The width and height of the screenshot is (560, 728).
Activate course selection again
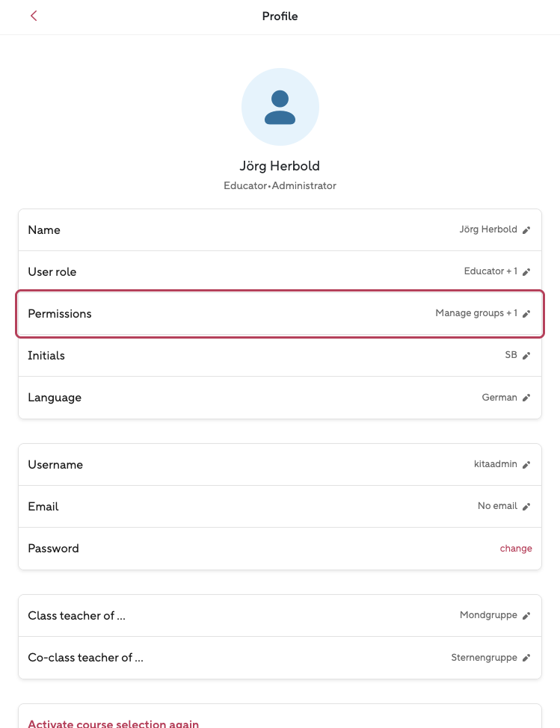click(113, 723)
